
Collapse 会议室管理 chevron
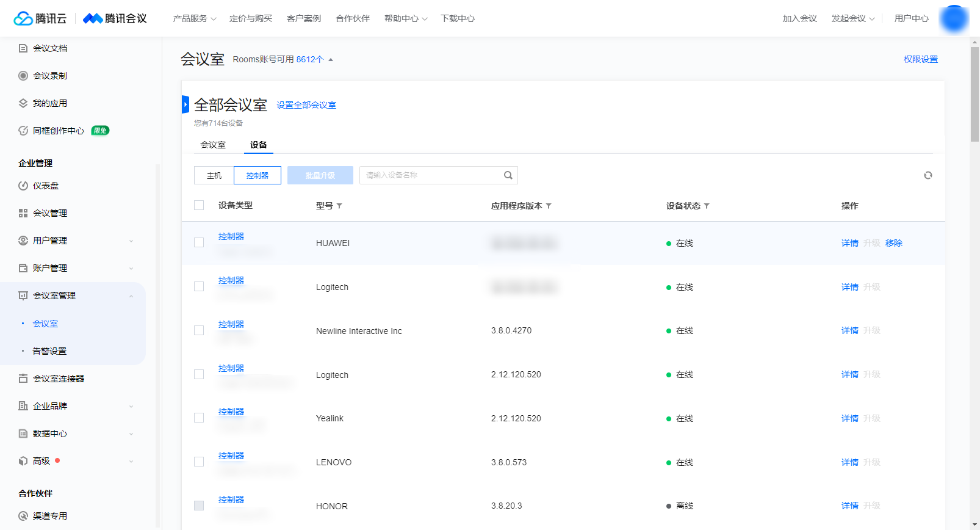pyautogui.click(x=131, y=296)
